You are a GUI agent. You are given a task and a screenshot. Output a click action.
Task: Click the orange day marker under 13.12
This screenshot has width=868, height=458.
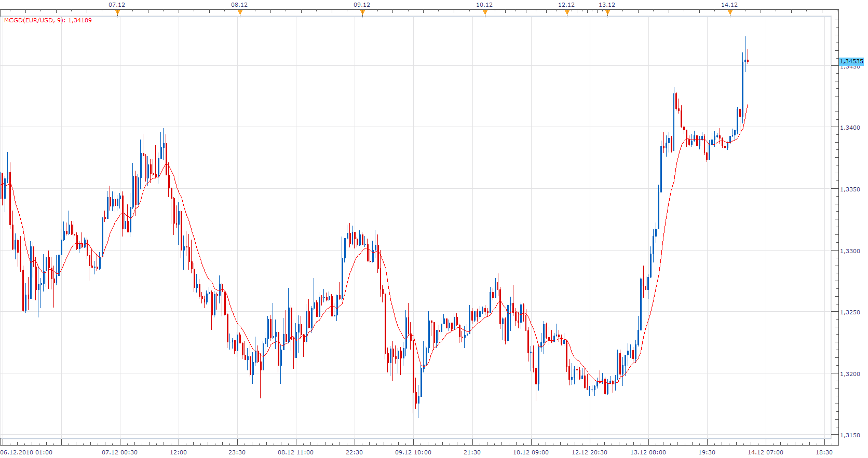coord(607,13)
